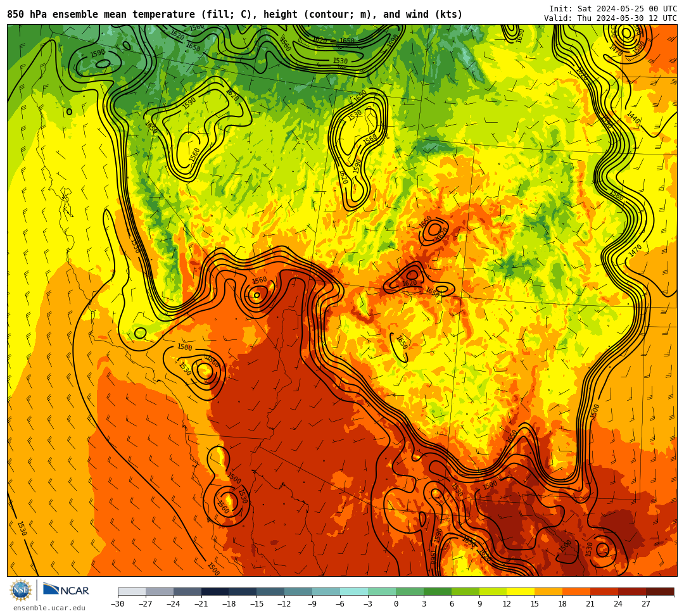Click the 21 colorbar tick label

[x=591, y=604]
